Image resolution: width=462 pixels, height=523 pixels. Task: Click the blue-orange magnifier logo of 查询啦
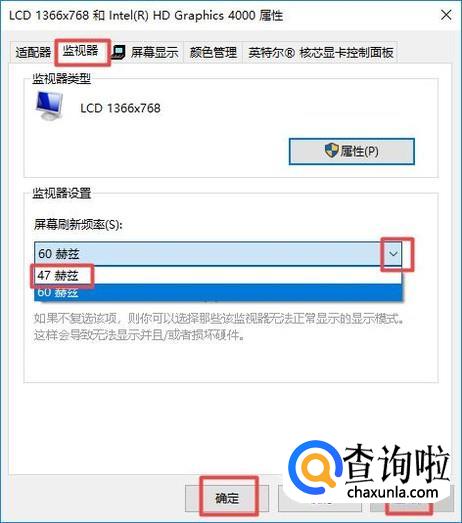point(314,471)
